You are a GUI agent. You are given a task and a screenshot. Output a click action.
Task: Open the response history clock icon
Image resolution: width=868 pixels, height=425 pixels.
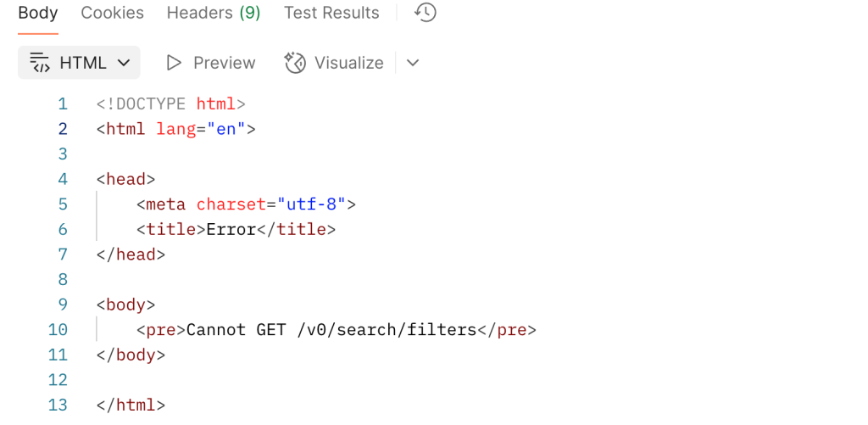426,13
